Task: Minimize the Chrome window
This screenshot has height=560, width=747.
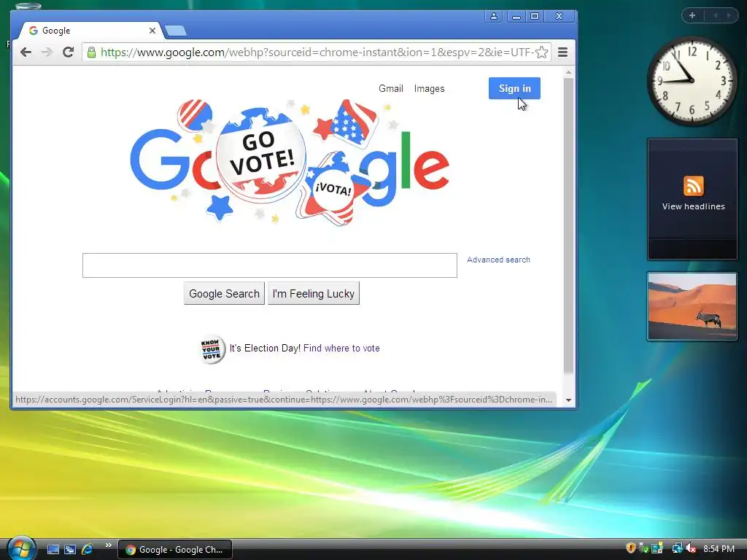Action: 516,16
